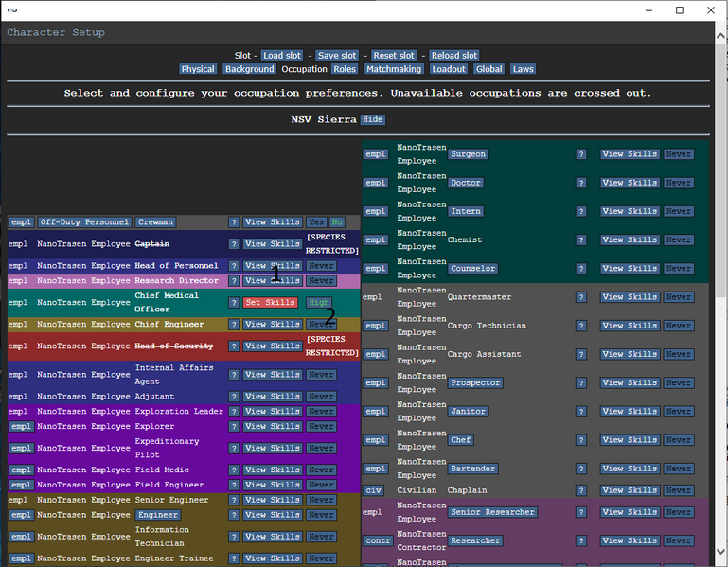Toggle the High priority on Chief Medical Officer
728x567 pixels.
318,303
